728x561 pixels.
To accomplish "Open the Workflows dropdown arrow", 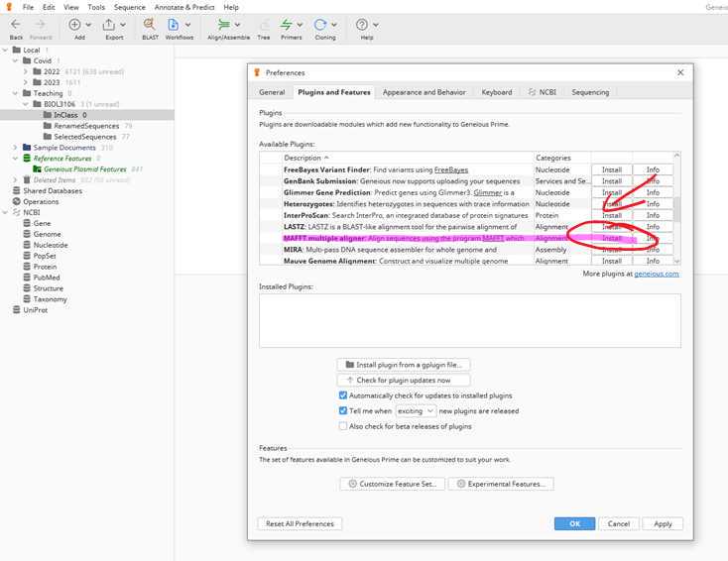I will [x=188, y=25].
